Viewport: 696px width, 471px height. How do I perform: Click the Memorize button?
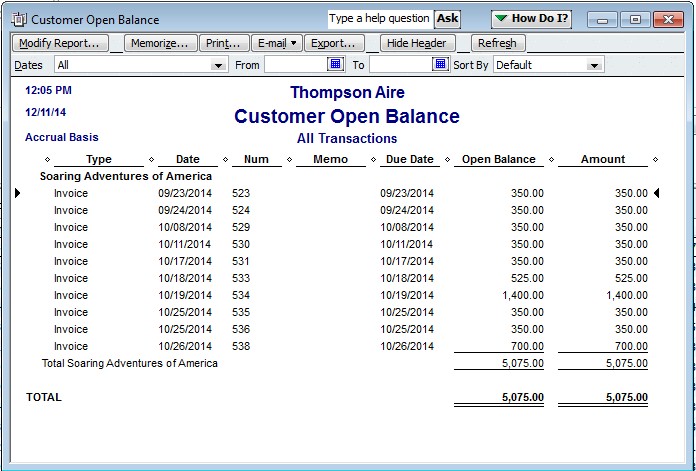[159, 43]
